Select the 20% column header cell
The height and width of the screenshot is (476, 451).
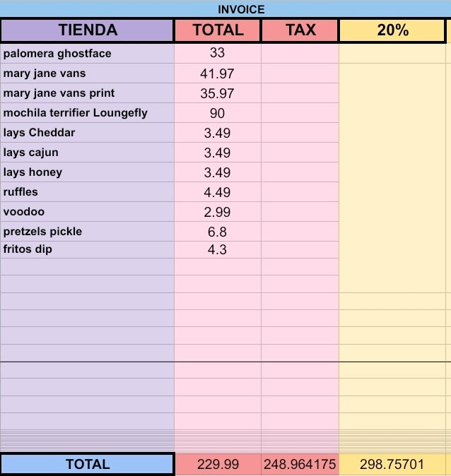(x=392, y=30)
